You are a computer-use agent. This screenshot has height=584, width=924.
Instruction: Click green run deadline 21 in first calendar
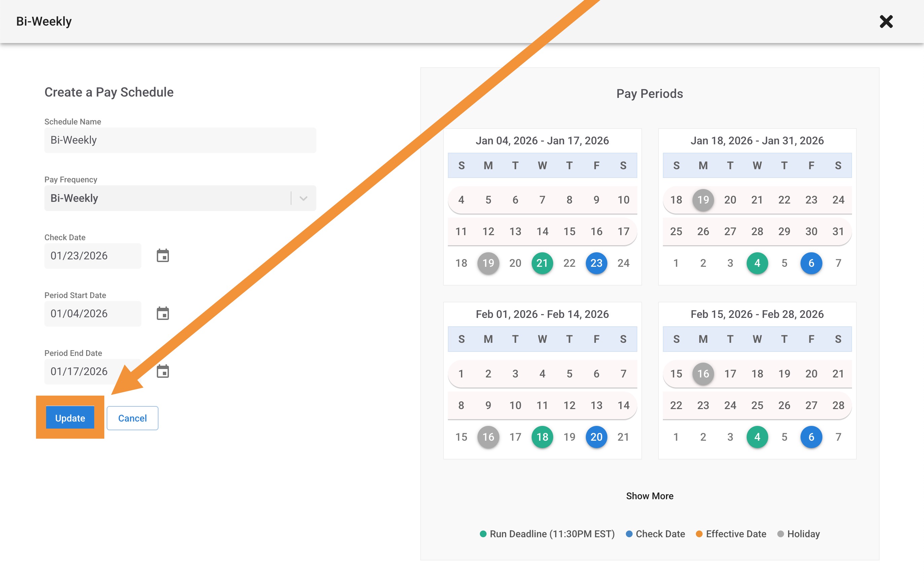pos(542,263)
